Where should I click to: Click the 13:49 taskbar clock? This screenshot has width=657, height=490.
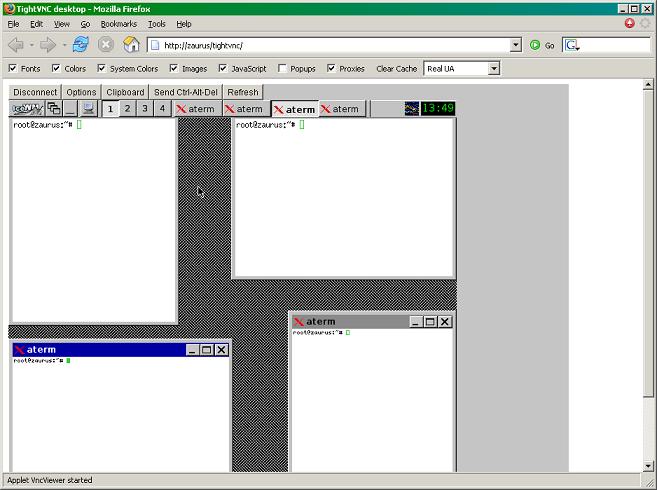click(x=438, y=109)
